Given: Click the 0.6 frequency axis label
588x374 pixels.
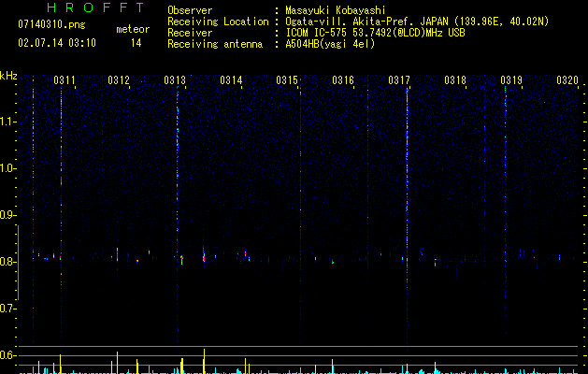Looking at the screenshot, I should coord(7,355).
